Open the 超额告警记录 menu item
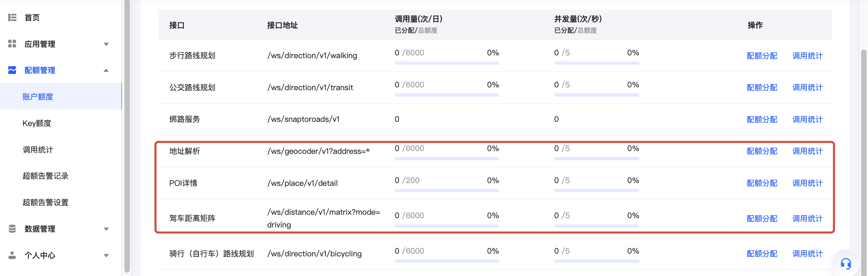Viewport: 868px width, 276px height. pyautogui.click(x=45, y=176)
